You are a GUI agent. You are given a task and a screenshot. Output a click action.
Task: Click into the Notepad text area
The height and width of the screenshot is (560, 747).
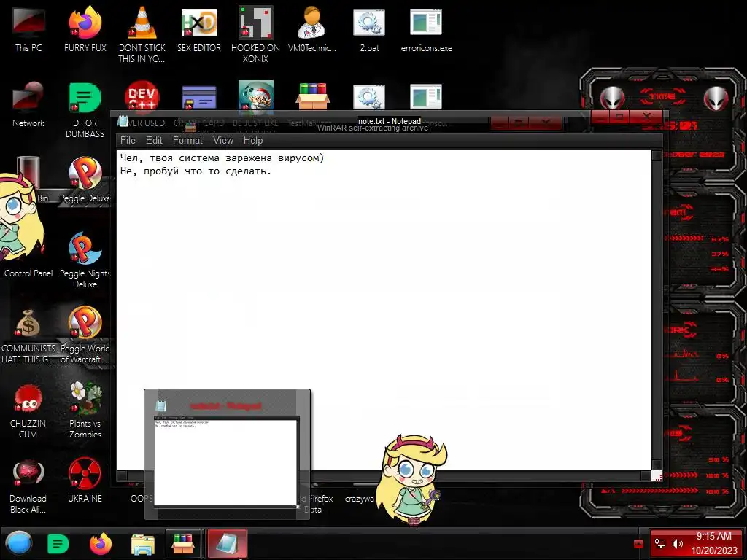(x=384, y=309)
